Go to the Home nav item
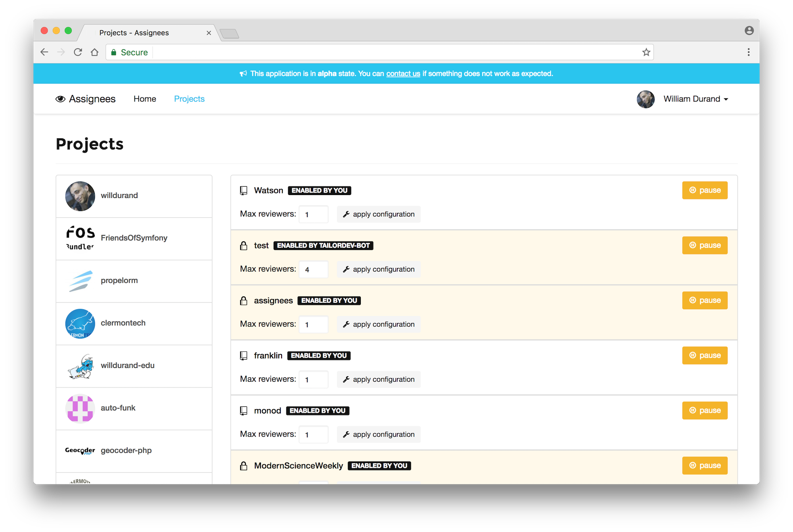The width and height of the screenshot is (793, 532). tap(145, 99)
